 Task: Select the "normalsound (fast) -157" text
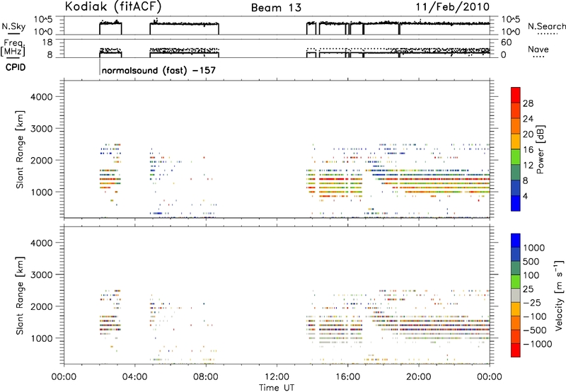(x=158, y=70)
